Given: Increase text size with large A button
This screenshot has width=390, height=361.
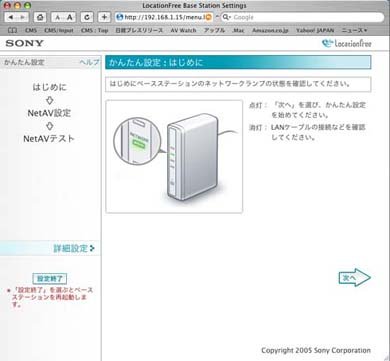Looking at the screenshot, I should (x=70, y=17).
